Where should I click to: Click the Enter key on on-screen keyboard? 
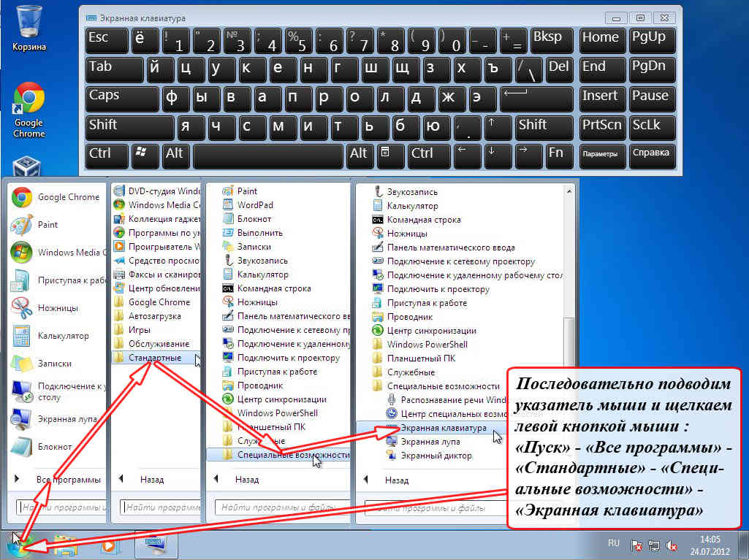(x=536, y=98)
